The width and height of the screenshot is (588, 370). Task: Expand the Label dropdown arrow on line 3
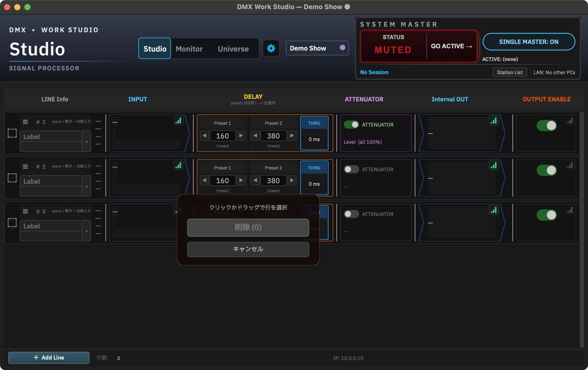tap(86, 231)
